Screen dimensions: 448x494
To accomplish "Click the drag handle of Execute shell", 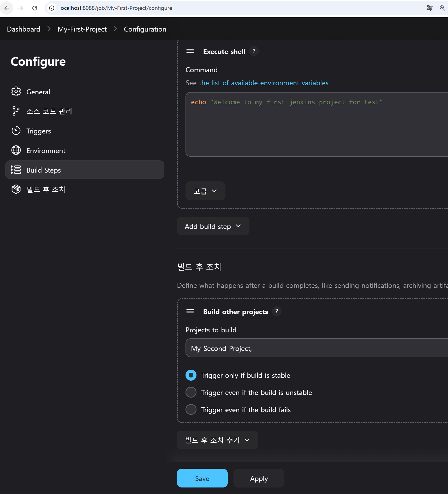I will (x=190, y=51).
